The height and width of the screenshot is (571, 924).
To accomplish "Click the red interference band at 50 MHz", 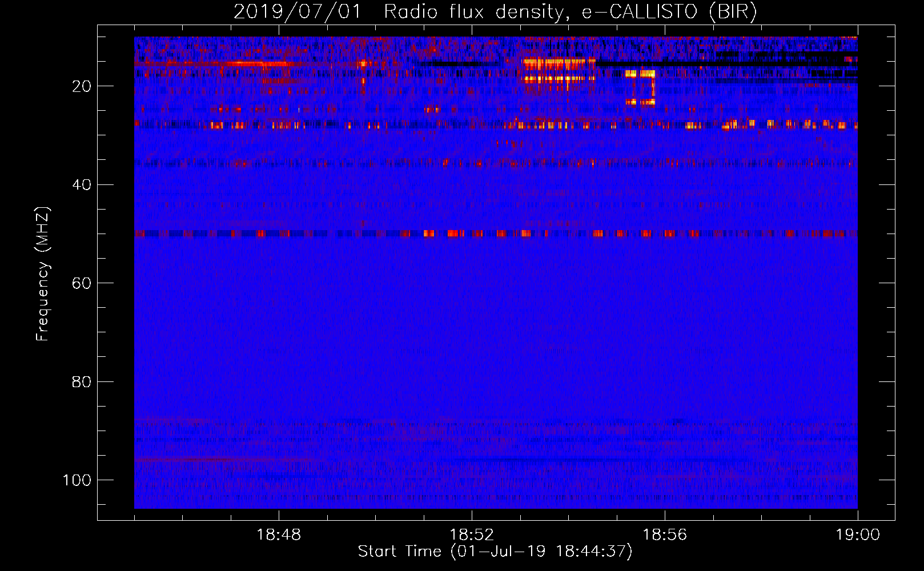I will pos(496,233).
